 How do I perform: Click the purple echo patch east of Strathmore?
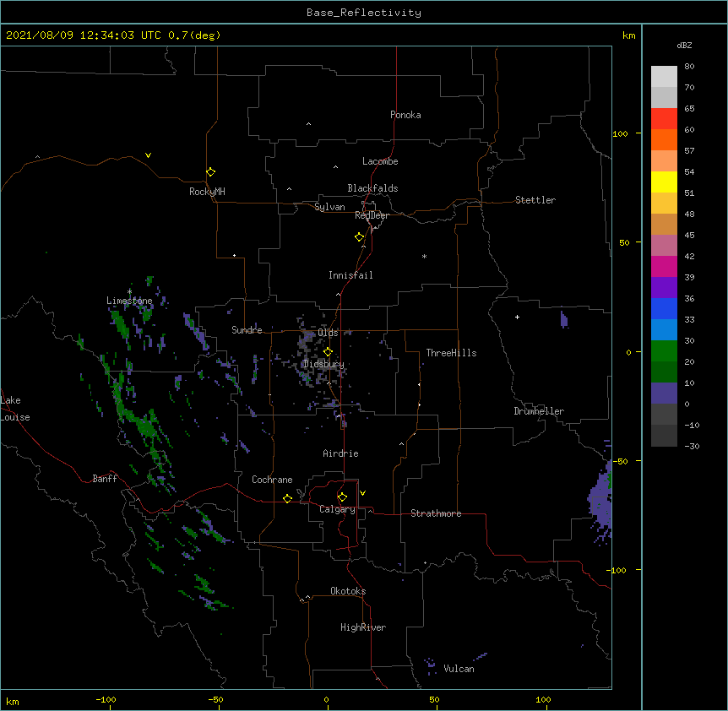[601, 499]
